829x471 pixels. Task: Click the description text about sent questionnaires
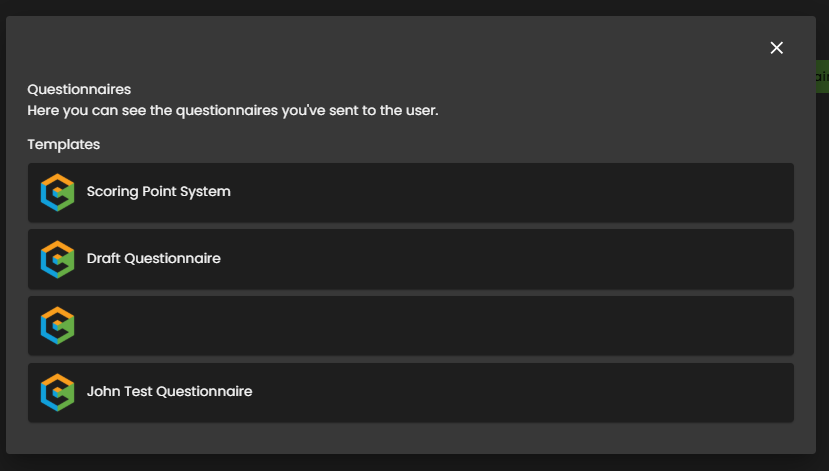point(232,109)
